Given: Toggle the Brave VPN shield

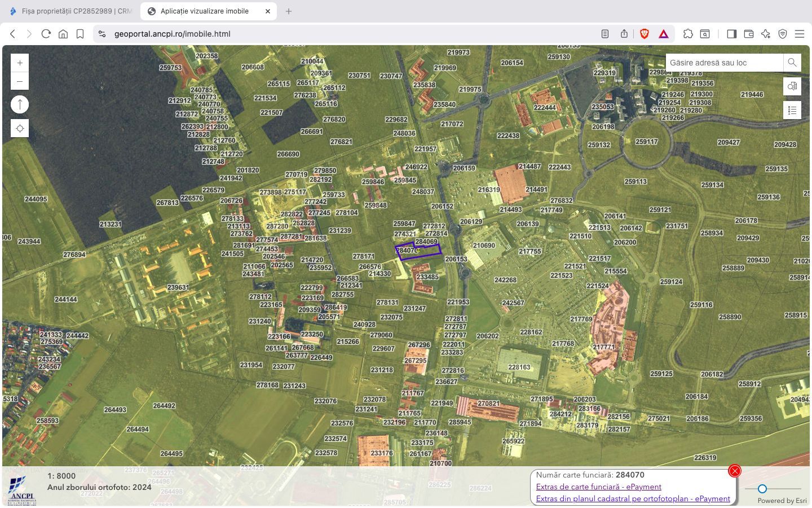Looking at the screenshot, I should point(783,34).
